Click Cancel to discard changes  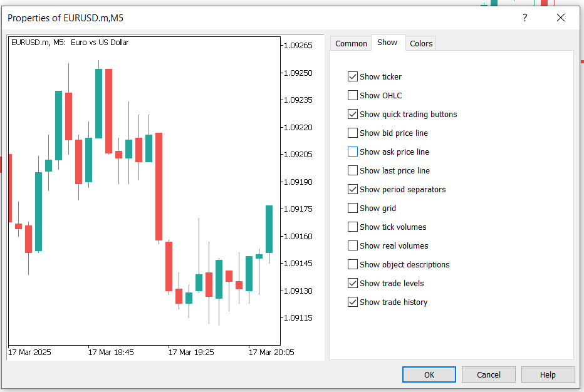pos(489,374)
